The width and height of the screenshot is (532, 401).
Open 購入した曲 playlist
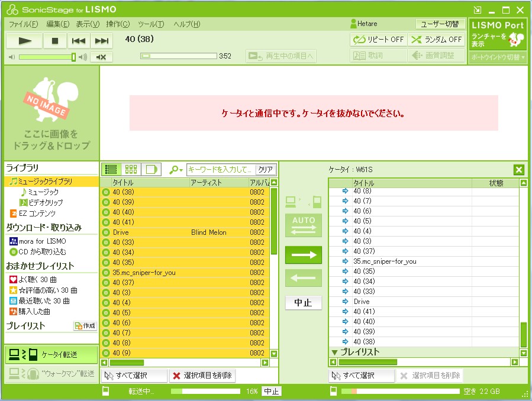pyautogui.click(x=30, y=312)
